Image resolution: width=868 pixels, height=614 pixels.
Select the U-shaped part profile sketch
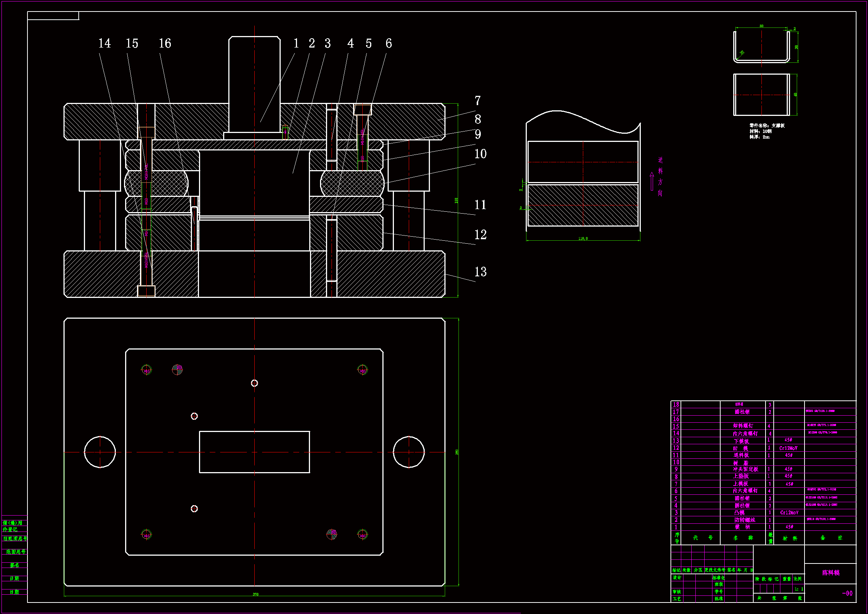tap(761, 47)
